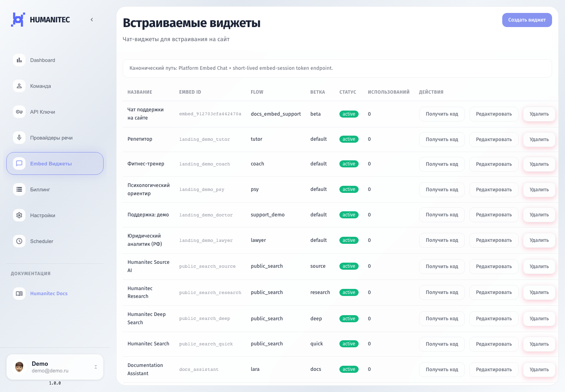
Task: Click the Настройки gear icon
Action: pyautogui.click(x=19, y=215)
